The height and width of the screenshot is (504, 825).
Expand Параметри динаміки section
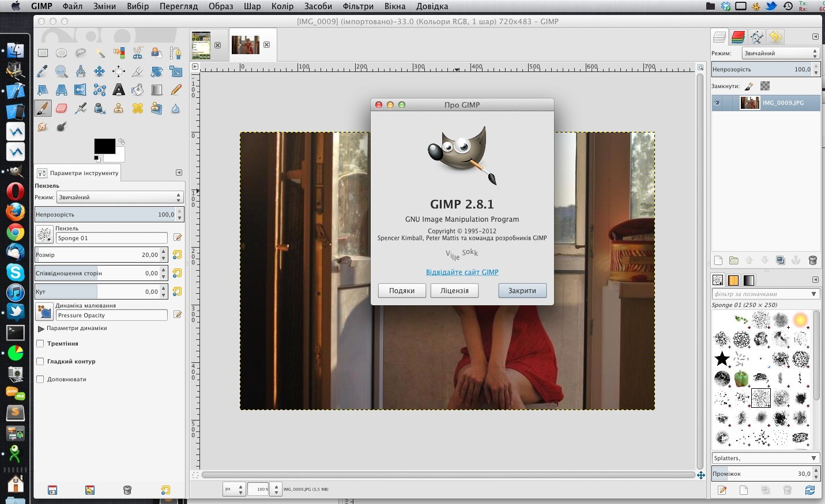pos(41,328)
